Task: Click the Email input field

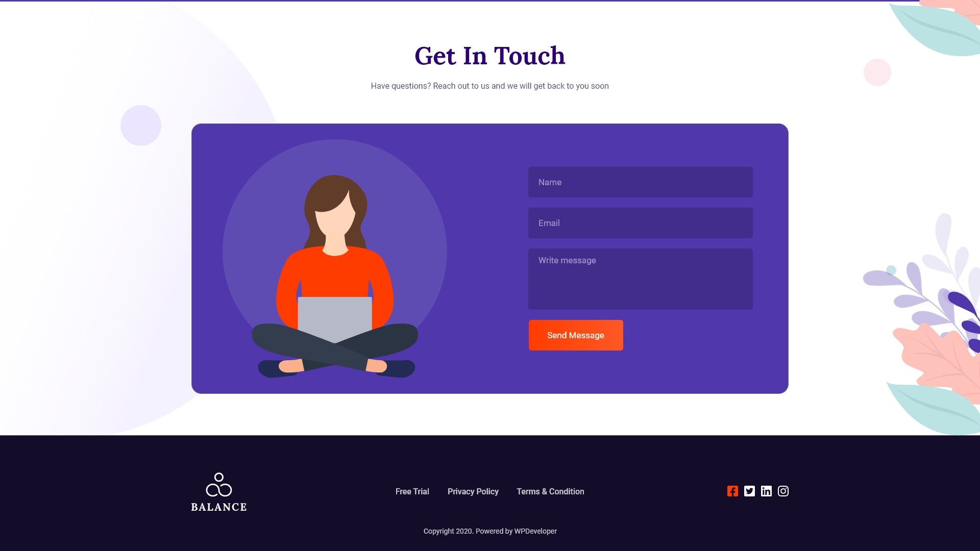Action: coord(641,222)
